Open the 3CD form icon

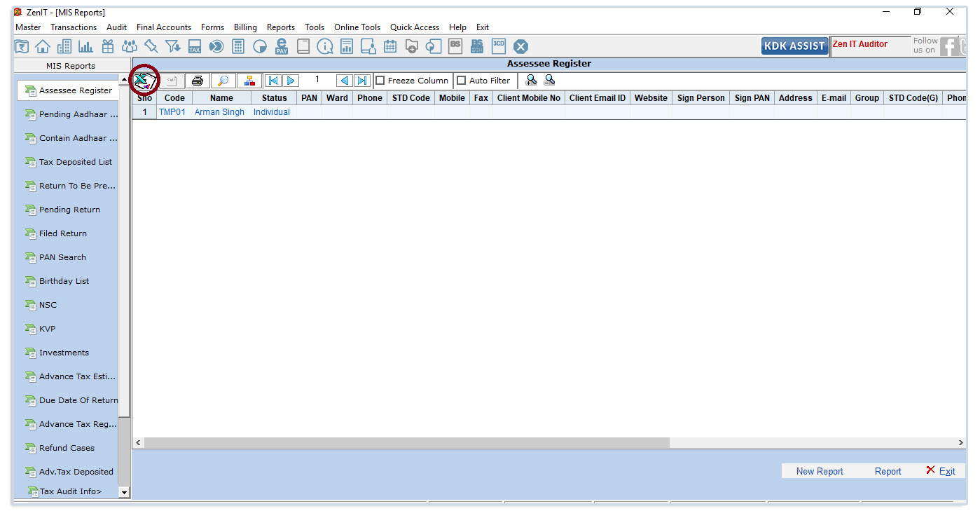pos(499,46)
